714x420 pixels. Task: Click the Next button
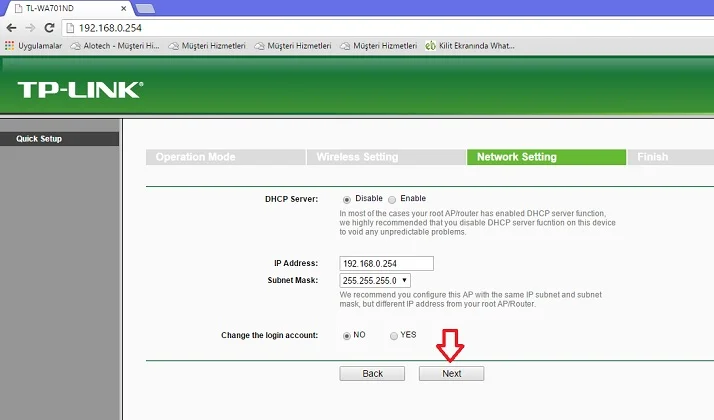[x=451, y=373]
